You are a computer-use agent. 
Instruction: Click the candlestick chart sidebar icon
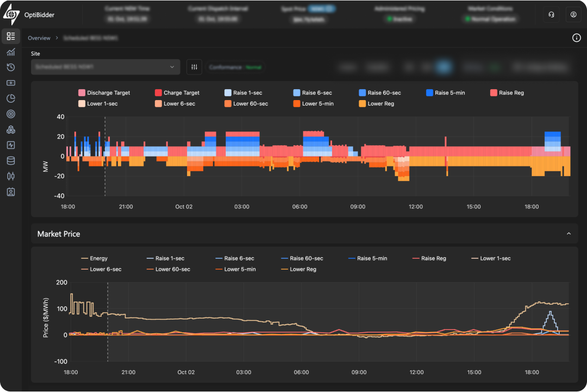tap(11, 176)
